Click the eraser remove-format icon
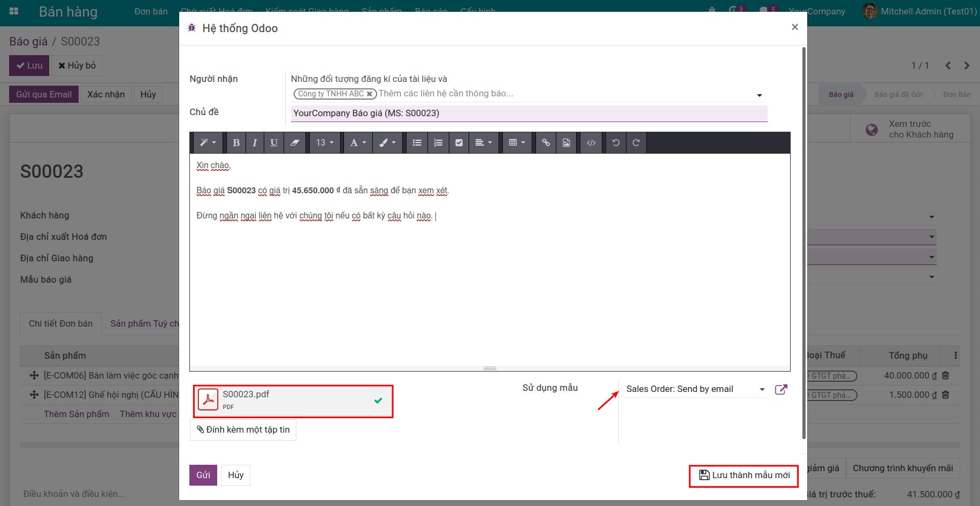This screenshot has width=980, height=506. (x=294, y=143)
